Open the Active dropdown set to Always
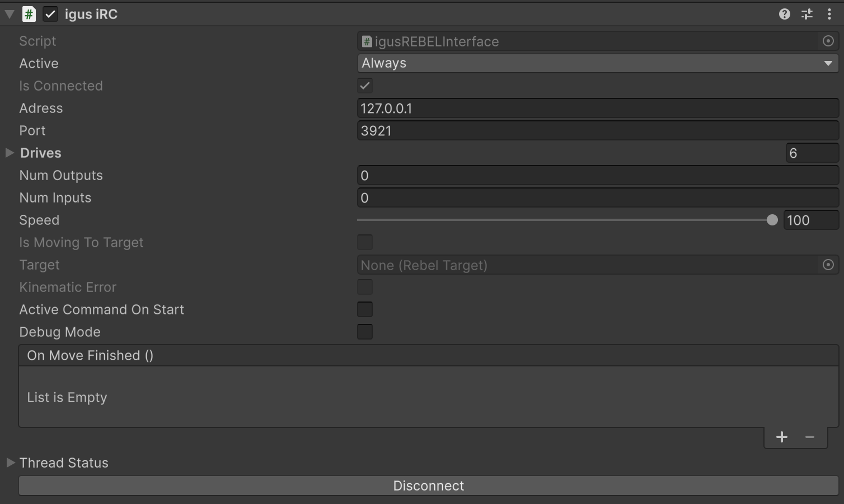 point(597,63)
